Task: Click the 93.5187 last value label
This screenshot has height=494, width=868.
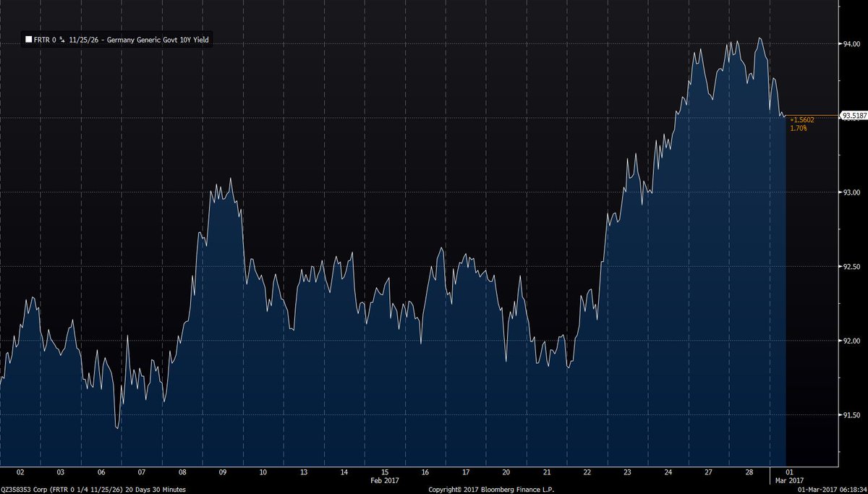Action: point(853,115)
